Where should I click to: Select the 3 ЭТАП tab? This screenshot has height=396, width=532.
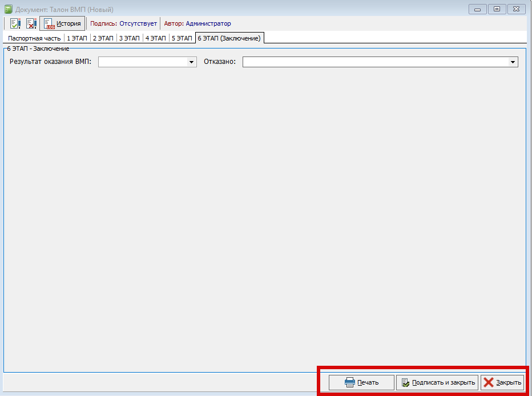[129, 38]
